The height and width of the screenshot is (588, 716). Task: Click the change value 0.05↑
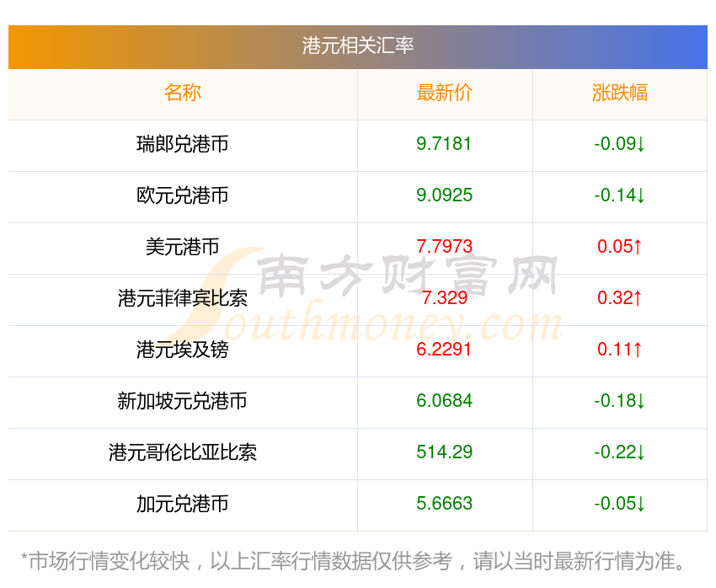620,247
